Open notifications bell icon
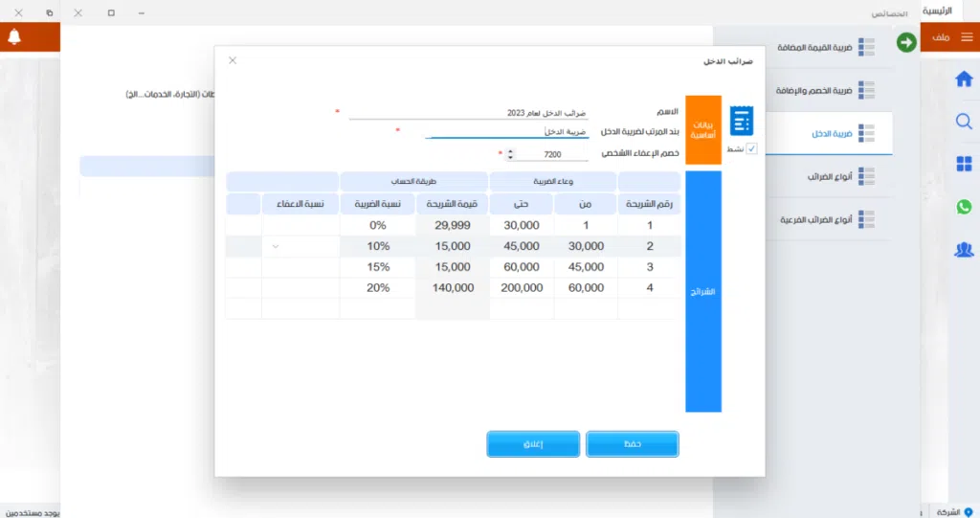The width and height of the screenshot is (980, 518). tap(14, 37)
